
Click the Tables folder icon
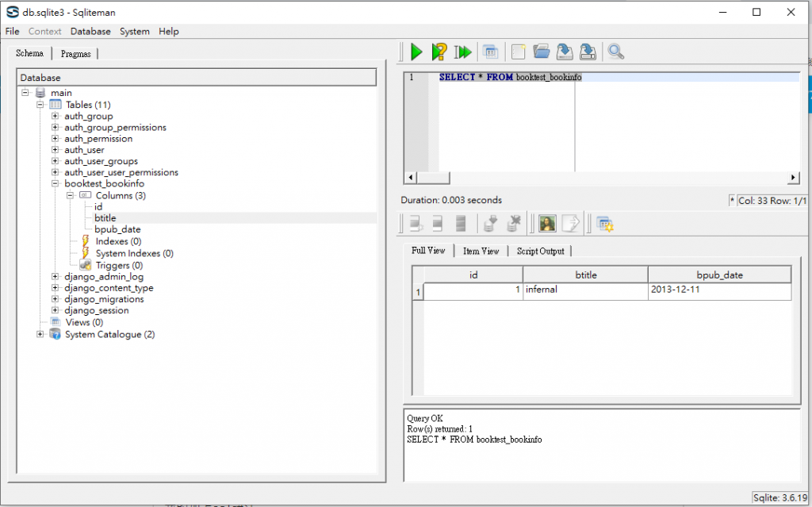[56, 105]
